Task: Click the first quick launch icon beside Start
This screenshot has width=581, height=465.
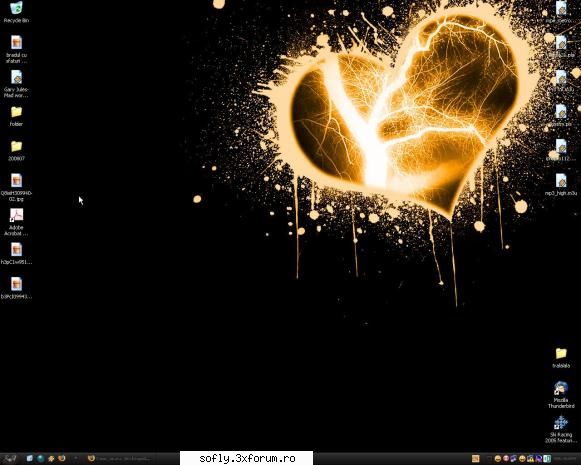Action: [x=30, y=459]
